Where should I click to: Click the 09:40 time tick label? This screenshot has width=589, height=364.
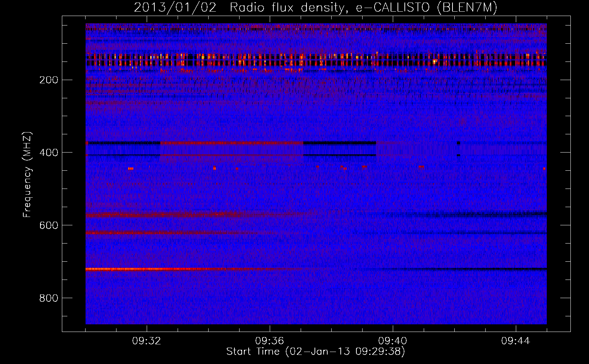tap(393, 341)
